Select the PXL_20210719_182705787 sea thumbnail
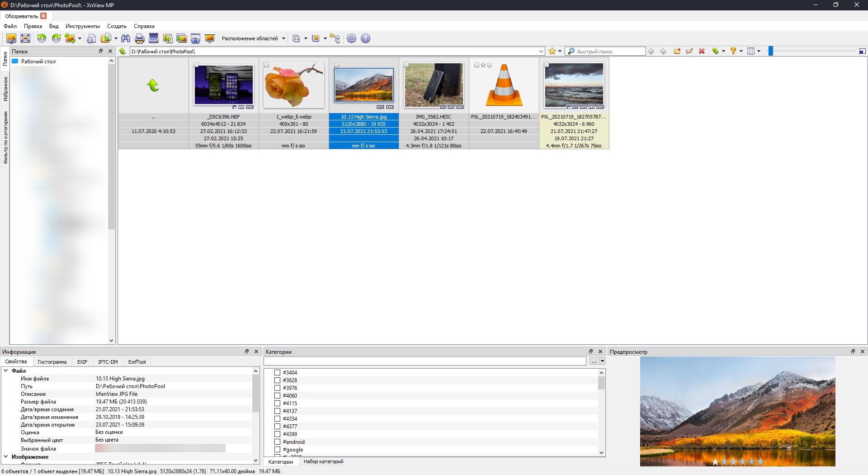The width and height of the screenshot is (868, 475). click(574, 85)
